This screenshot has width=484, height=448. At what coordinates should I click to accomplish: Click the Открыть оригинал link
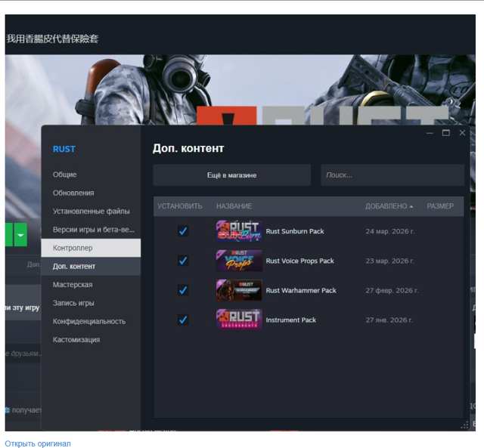(38, 443)
